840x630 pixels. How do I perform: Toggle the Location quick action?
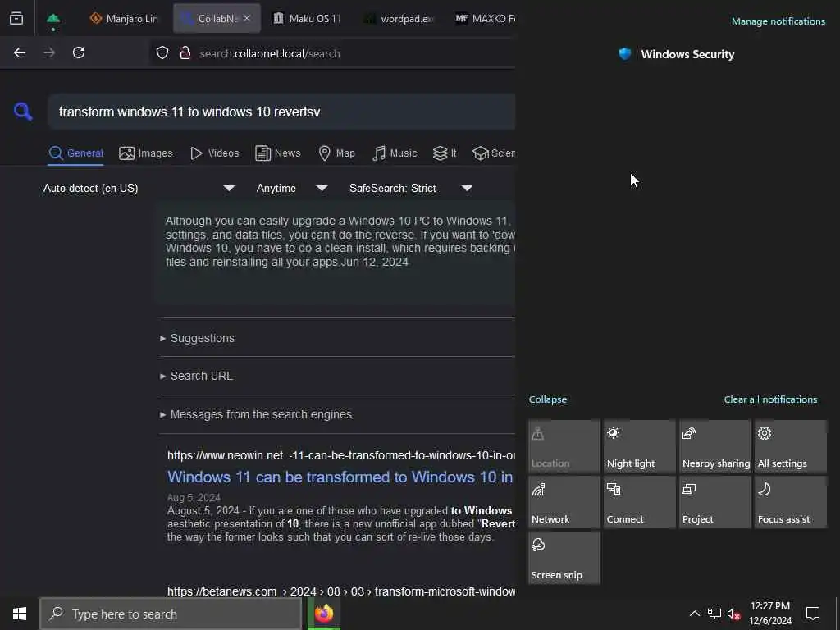[x=564, y=445]
